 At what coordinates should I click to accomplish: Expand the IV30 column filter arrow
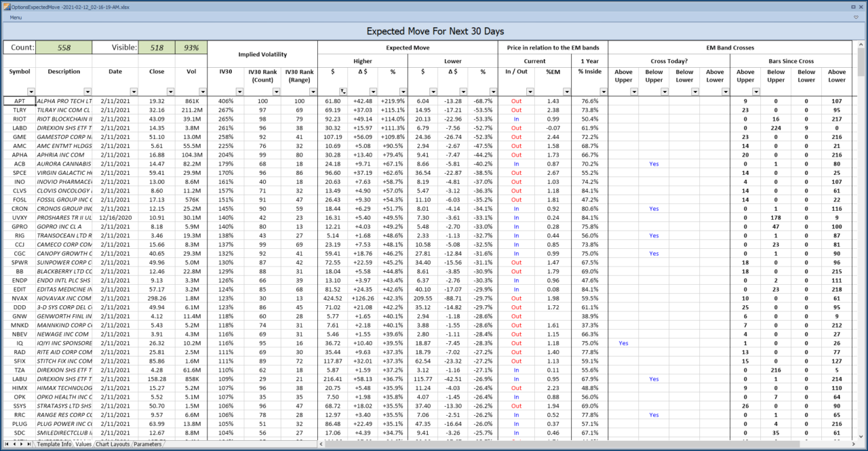coord(239,91)
